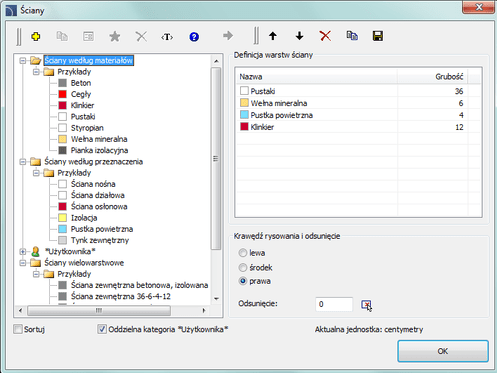
Task: Select Tynk zewnętrzny tree item
Action: (x=100, y=240)
